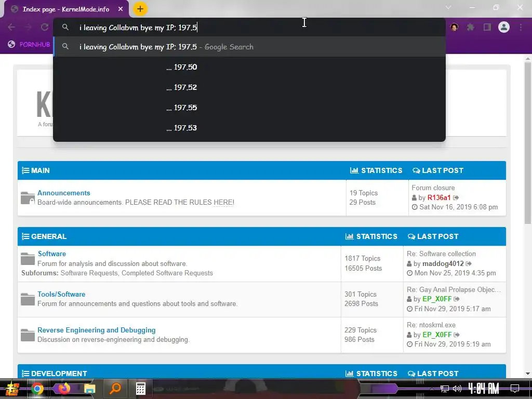Open the PORNHUB bookmark in bookmarks bar

click(29, 45)
